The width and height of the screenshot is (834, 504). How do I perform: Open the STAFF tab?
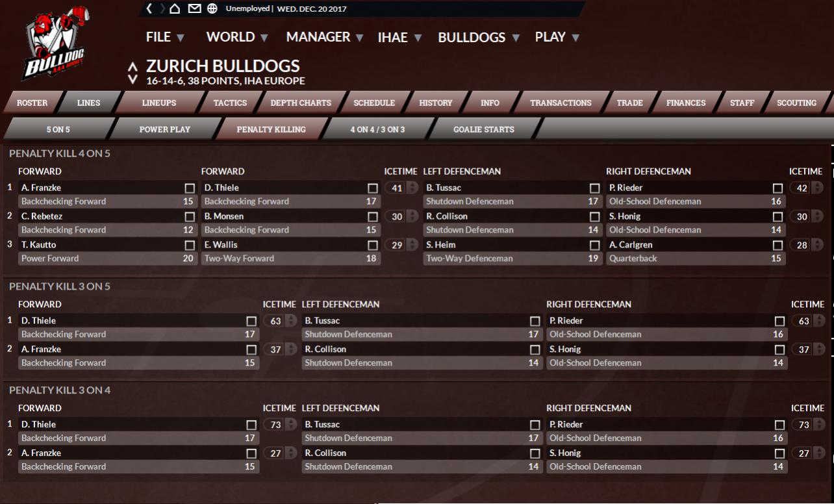click(x=742, y=103)
